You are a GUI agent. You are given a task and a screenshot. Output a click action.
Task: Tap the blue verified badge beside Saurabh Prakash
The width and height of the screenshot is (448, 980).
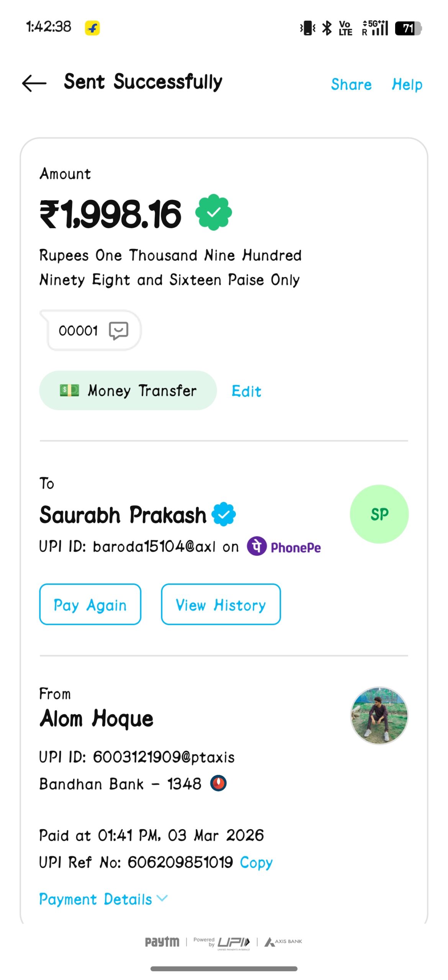(224, 514)
